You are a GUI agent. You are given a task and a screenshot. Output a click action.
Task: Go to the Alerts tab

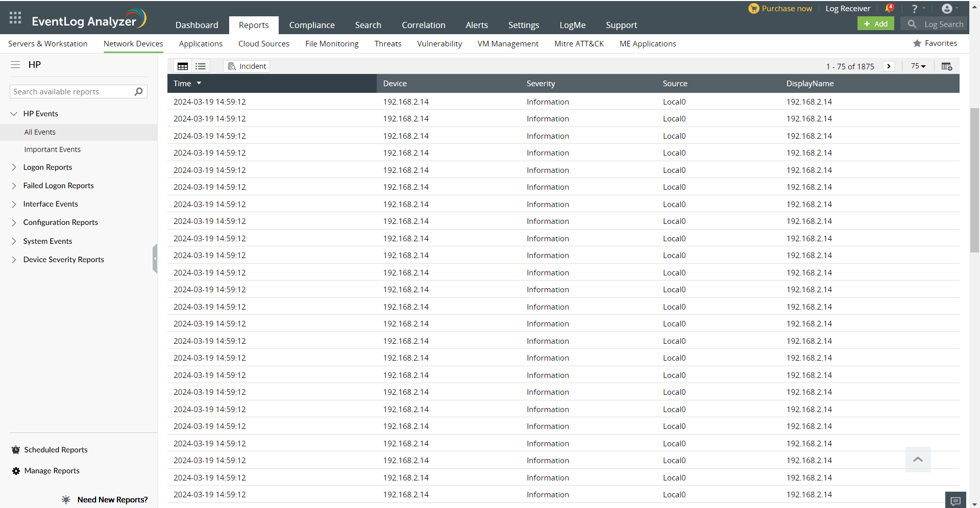point(477,25)
